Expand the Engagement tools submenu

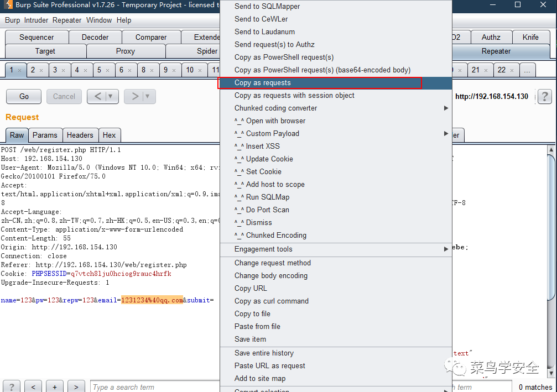(x=446, y=249)
